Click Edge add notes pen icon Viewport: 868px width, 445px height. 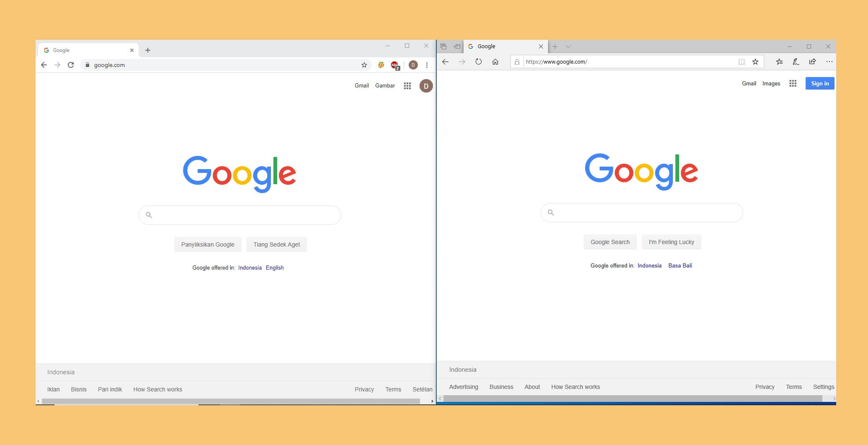[796, 62]
